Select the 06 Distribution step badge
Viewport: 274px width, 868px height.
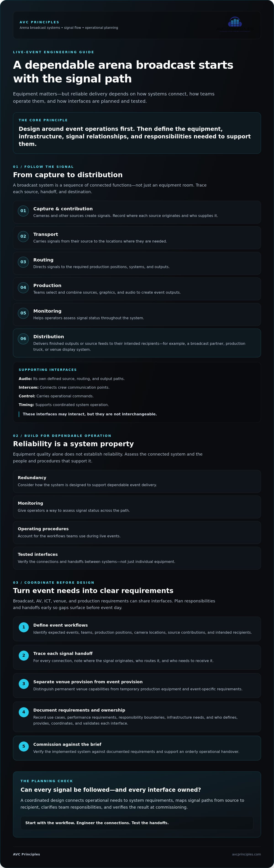[23, 339]
